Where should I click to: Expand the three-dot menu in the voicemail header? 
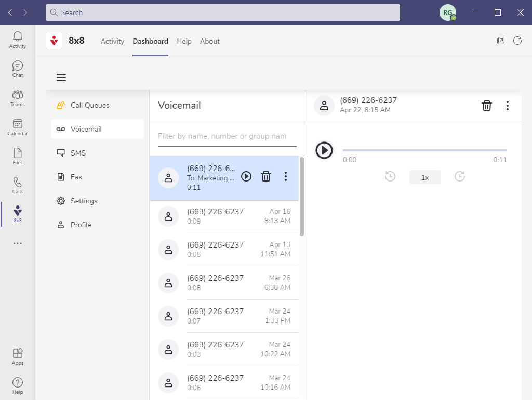coord(508,106)
